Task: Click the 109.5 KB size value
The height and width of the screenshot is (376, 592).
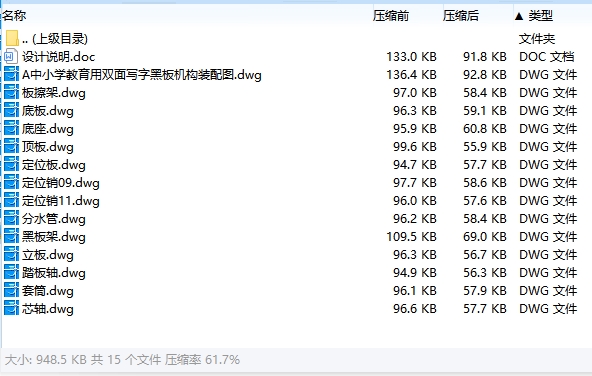Action: [x=411, y=237]
